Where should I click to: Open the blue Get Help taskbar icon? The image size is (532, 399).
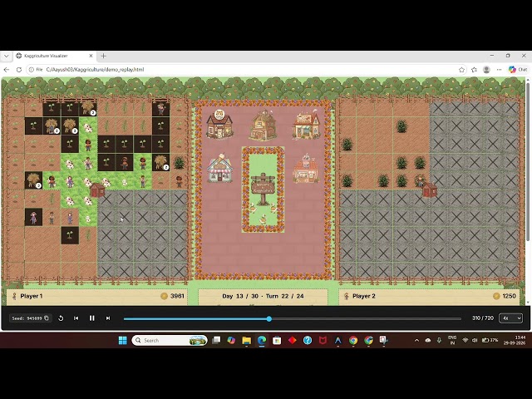tap(308, 340)
